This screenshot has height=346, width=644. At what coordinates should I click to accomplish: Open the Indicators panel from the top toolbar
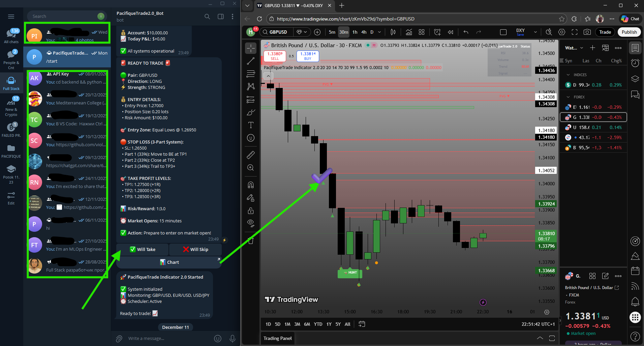[409, 32]
